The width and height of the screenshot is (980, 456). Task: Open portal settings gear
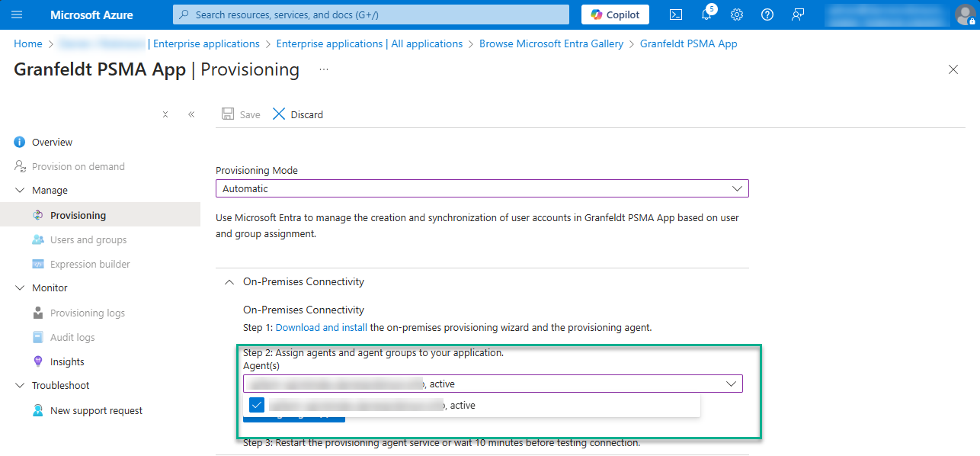point(737,14)
